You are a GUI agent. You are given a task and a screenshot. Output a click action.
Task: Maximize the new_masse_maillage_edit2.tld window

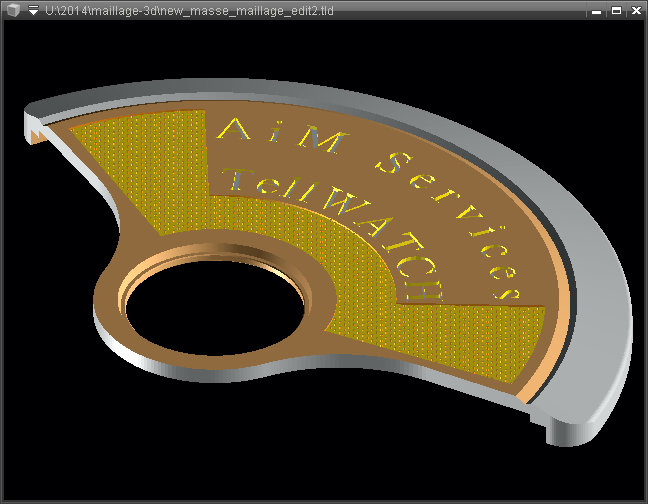pyautogui.click(x=616, y=11)
